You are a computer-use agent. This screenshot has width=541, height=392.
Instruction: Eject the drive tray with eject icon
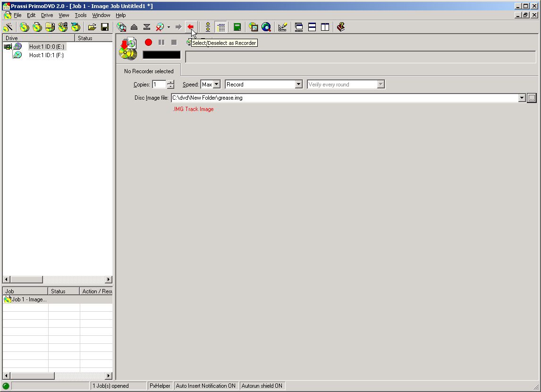click(134, 27)
